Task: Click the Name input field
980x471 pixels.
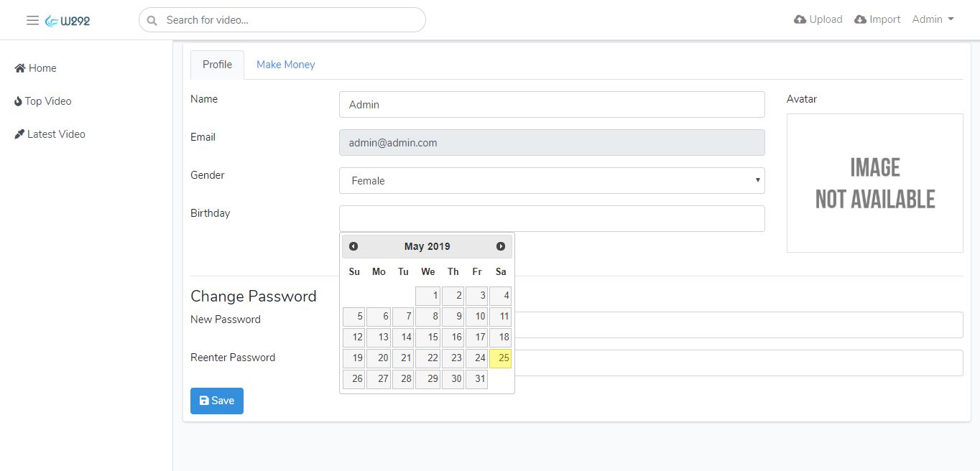Action: click(552, 105)
